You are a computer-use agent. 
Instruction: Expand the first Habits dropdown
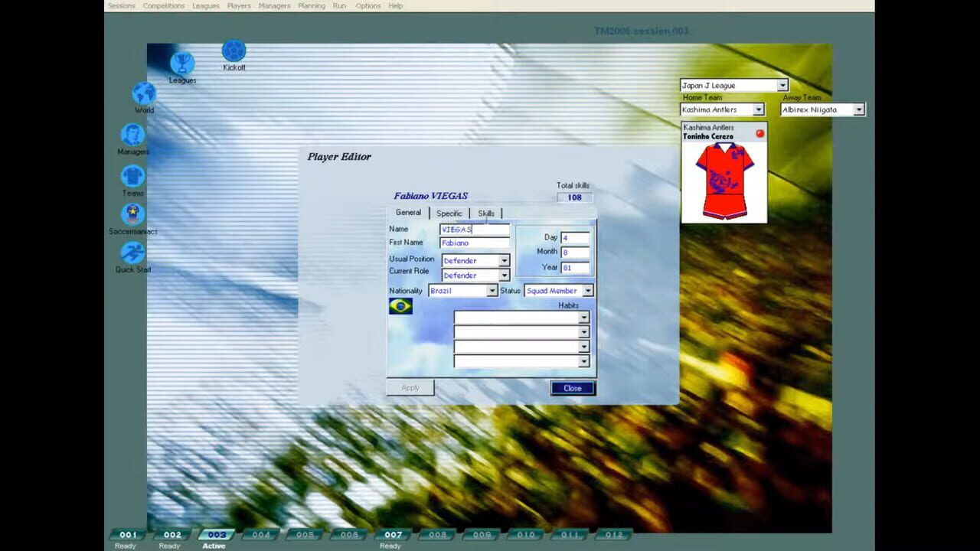point(583,318)
